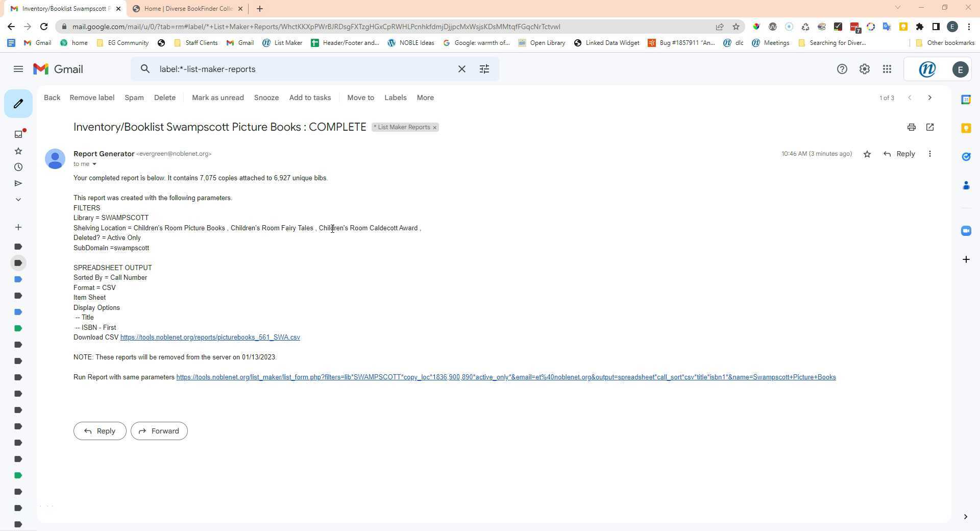Open the Zoom add-on in side panel
Screen dimensions: 980x531
click(966, 231)
